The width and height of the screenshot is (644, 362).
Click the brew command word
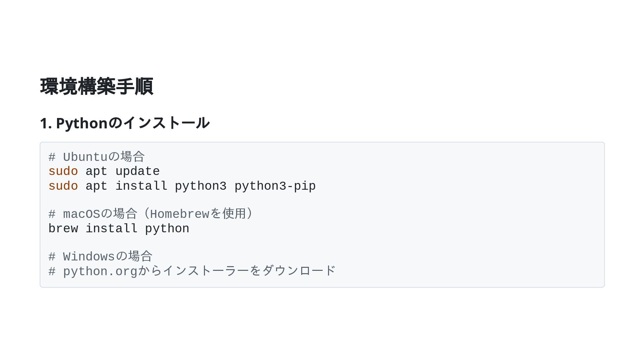[63, 229]
